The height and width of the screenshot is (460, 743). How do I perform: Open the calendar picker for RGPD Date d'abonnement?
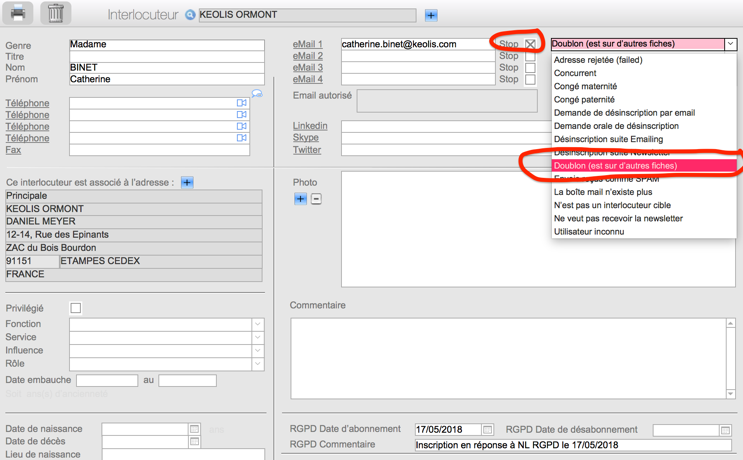[487, 430]
